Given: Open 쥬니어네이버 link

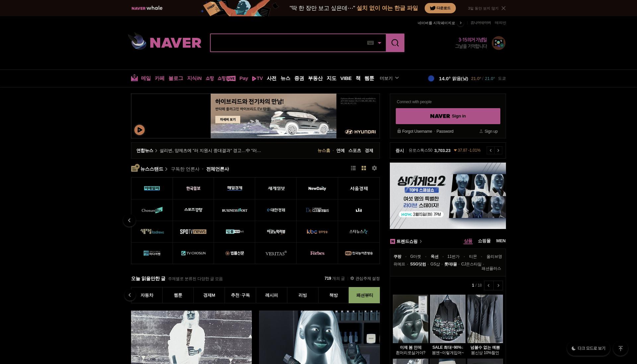Looking at the screenshot, I should 480,23.
